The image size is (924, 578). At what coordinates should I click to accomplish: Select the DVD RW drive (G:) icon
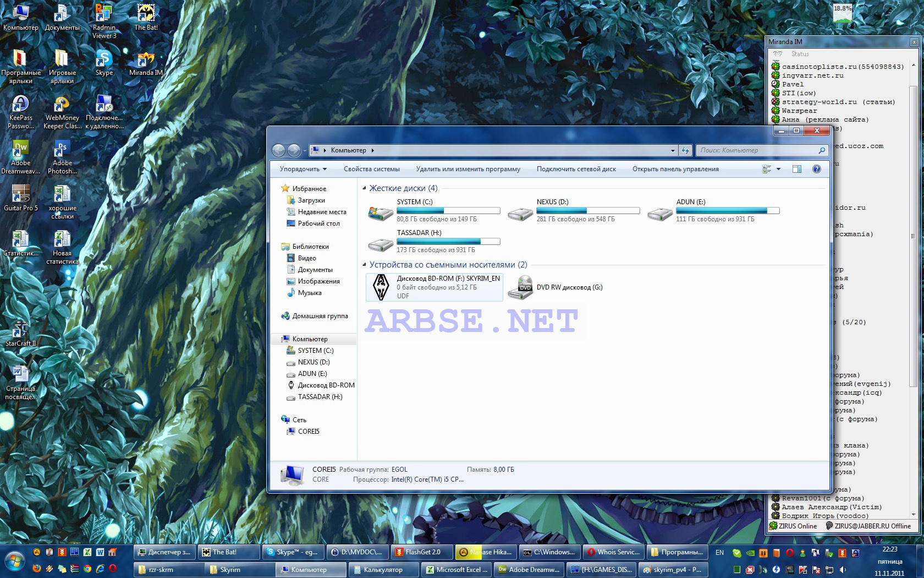pos(520,287)
